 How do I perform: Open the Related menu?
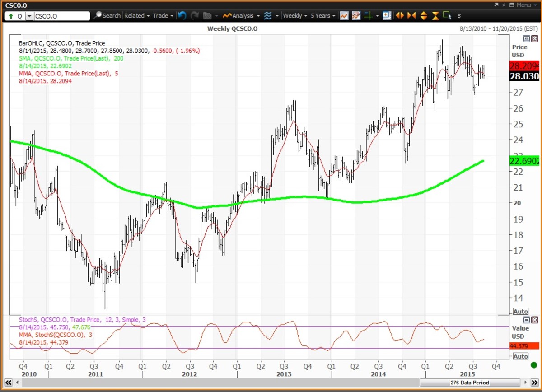click(x=137, y=16)
